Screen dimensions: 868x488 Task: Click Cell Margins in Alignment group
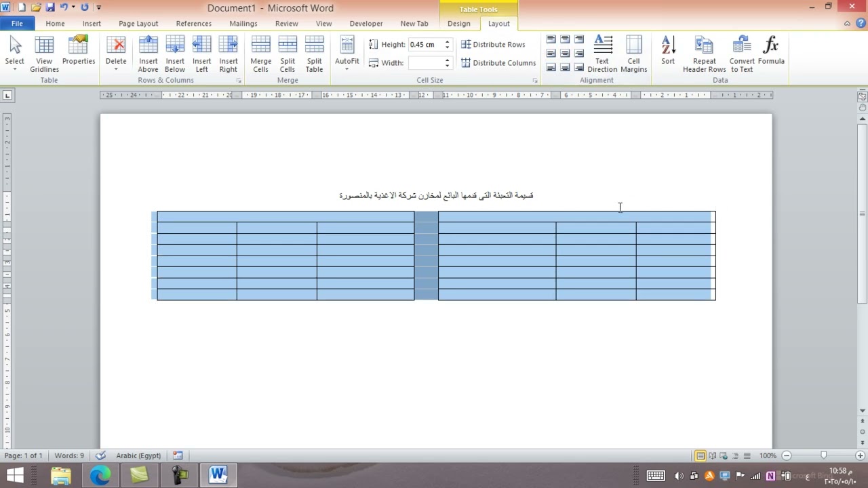633,55
